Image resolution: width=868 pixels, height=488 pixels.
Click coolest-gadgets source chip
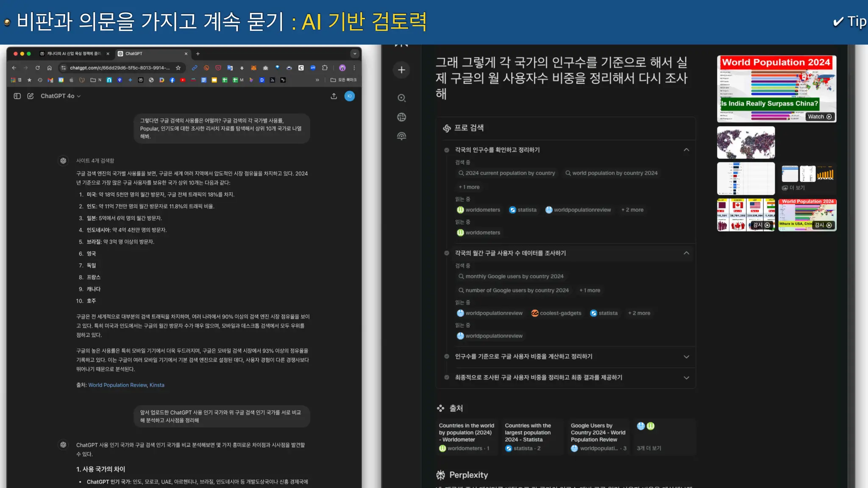[x=556, y=313]
